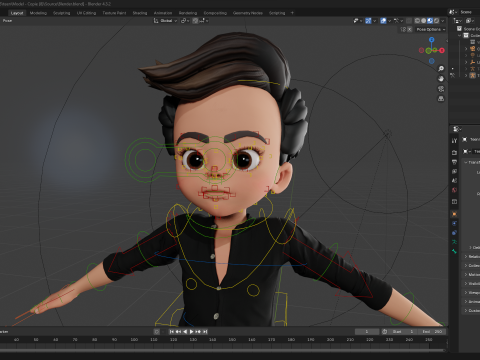The image size is (480, 360).
Task: Click the keyframe type icon in timeline header
Action: [157, 332]
